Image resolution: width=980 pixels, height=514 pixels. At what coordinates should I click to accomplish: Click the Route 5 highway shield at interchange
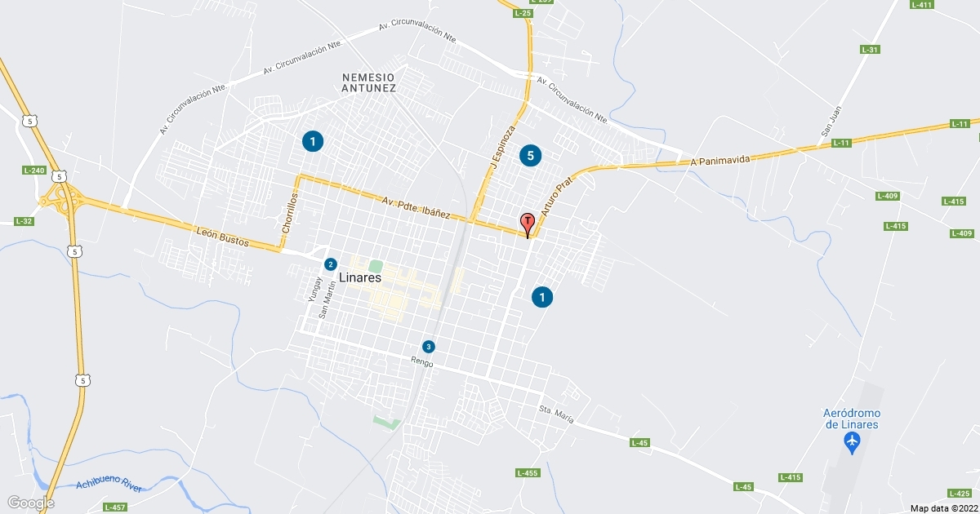point(60,176)
